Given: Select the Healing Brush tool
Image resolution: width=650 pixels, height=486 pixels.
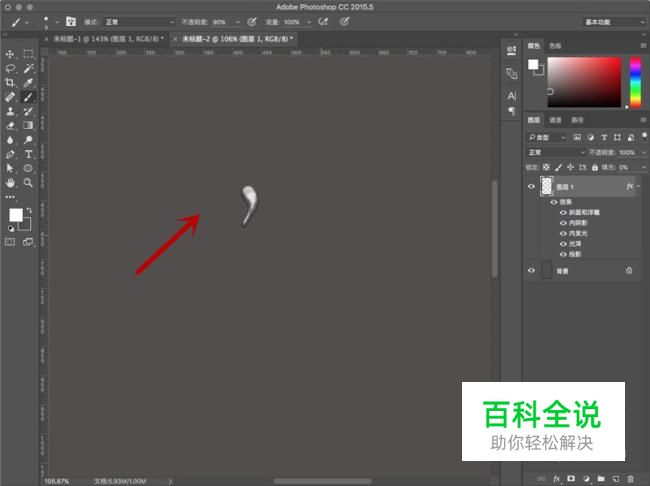Looking at the screenshot, I should [10, 97].
